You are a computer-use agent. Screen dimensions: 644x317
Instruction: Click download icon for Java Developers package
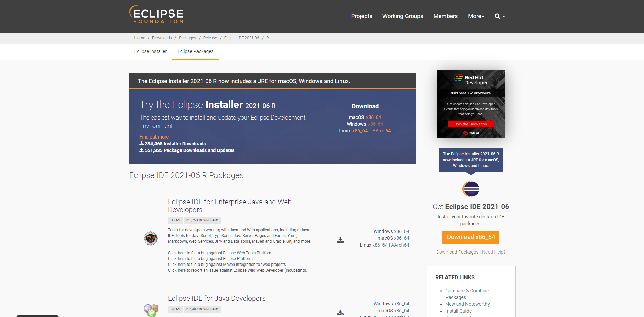pos(340,313)
